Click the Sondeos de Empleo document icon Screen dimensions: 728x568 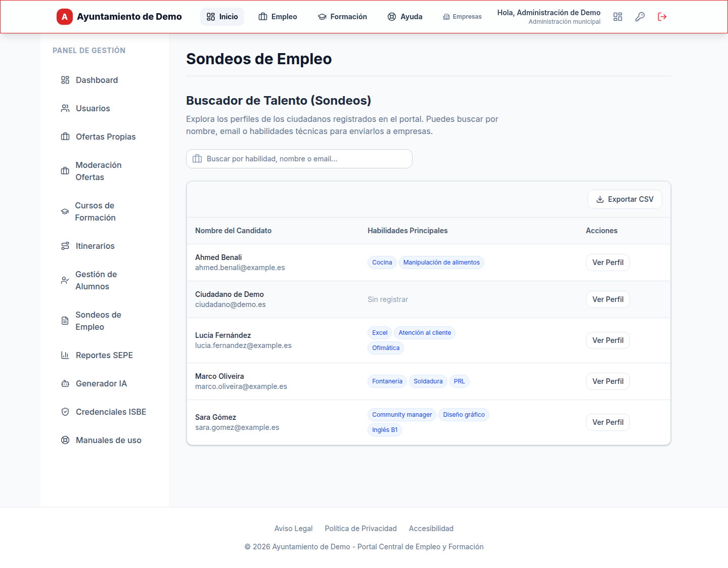tap(65, 321)
